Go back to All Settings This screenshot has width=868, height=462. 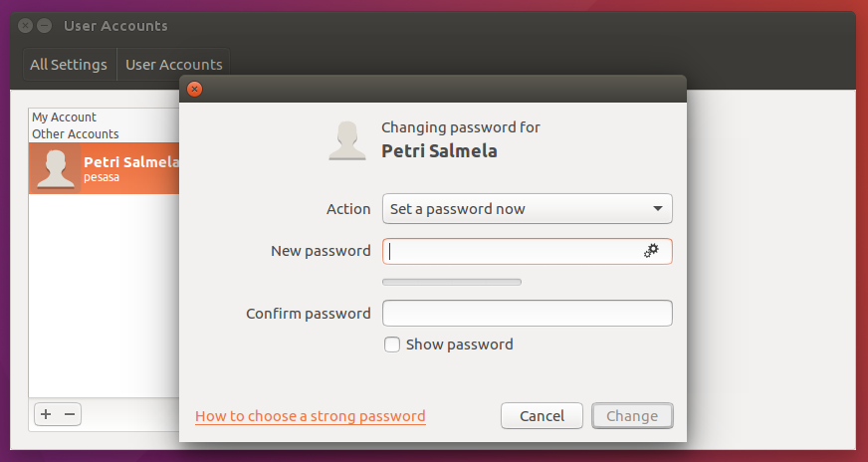[69, 65]
